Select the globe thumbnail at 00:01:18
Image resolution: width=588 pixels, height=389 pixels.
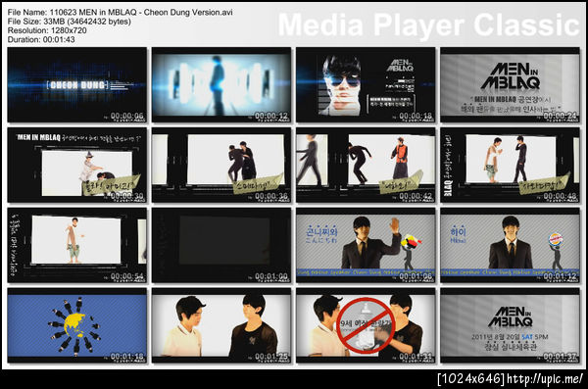click(x=76, y=325)
